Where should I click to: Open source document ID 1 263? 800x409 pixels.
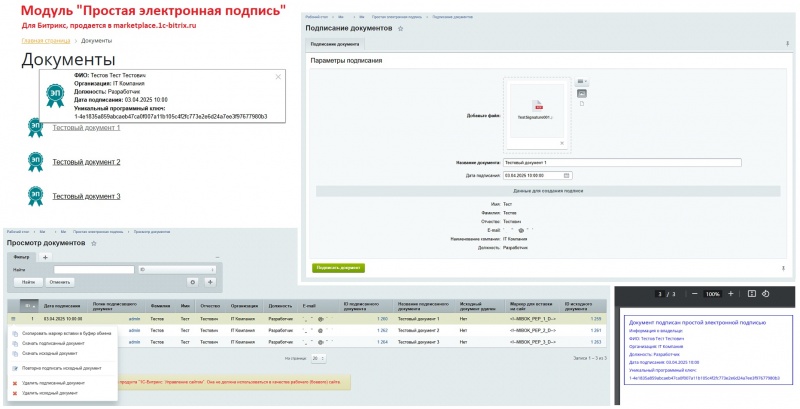[x=596, y=342]
